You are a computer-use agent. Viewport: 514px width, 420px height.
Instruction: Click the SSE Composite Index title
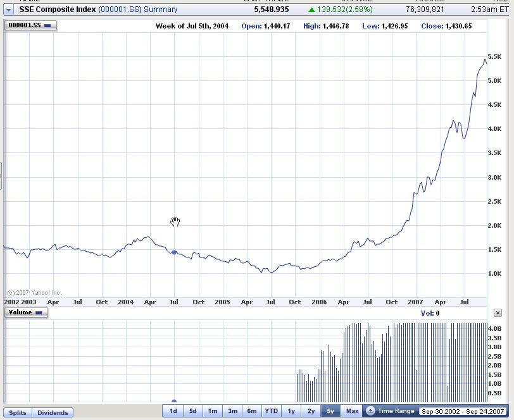(x=58, y=9)
